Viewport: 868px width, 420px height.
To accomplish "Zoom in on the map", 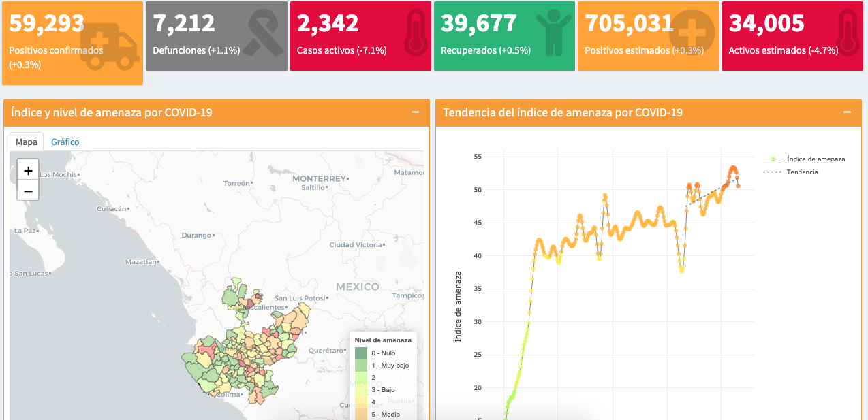I will tap(28, 170).
